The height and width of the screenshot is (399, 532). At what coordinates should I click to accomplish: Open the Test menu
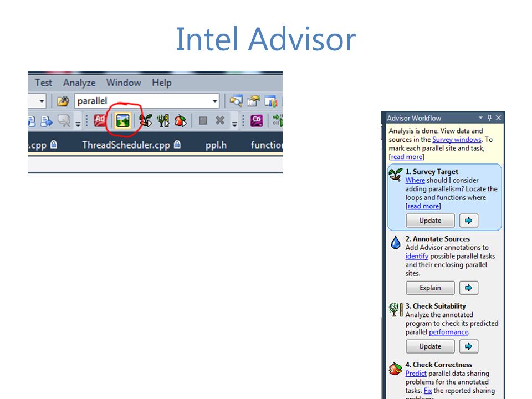tap(43, 83)
